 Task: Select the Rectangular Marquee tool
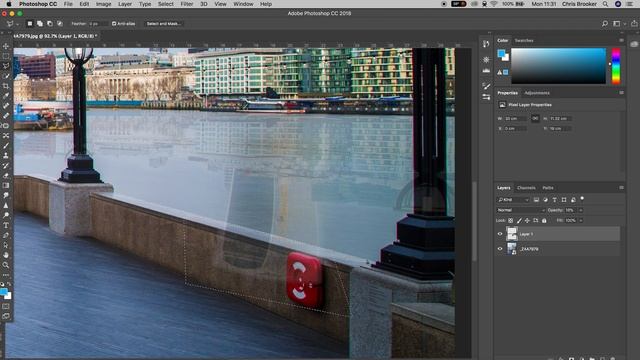(6, 56)
